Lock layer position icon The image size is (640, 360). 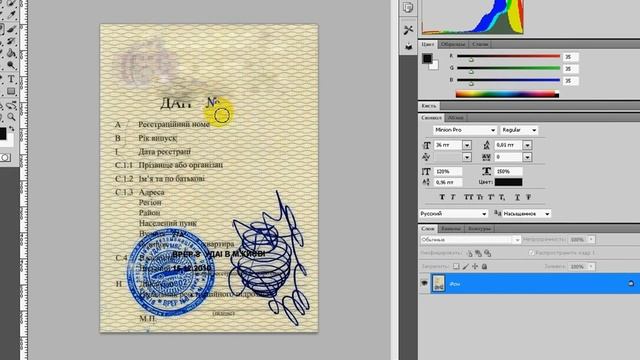tap(475, 267)
